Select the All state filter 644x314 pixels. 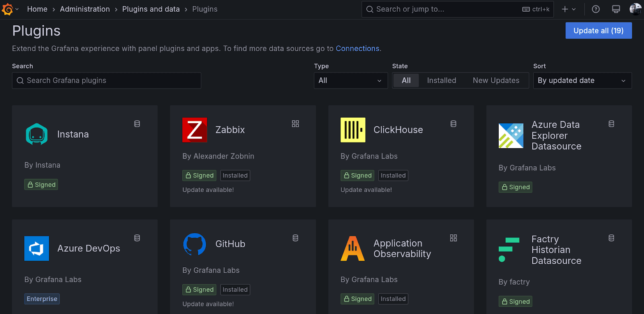coord(406,81)
